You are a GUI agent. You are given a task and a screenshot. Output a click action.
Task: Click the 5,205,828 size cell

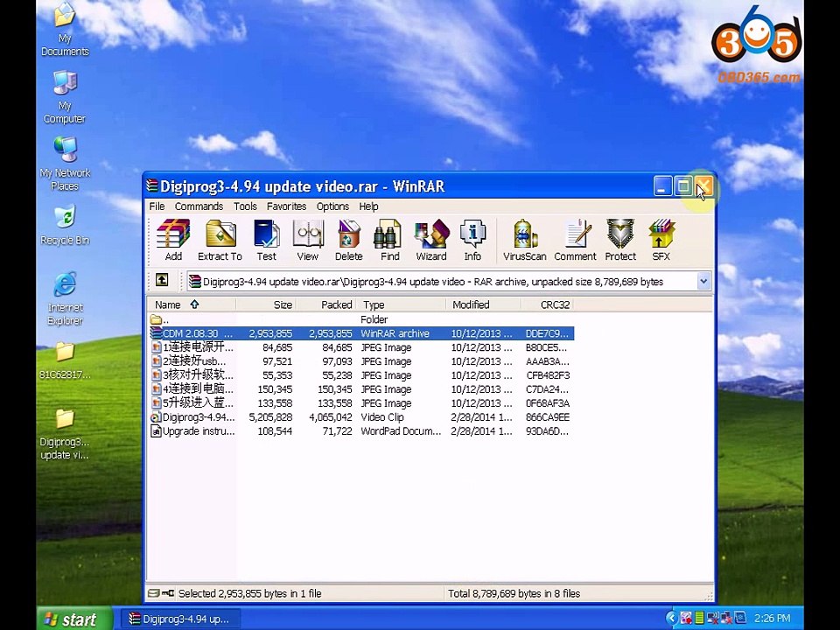tap(270, 416)
